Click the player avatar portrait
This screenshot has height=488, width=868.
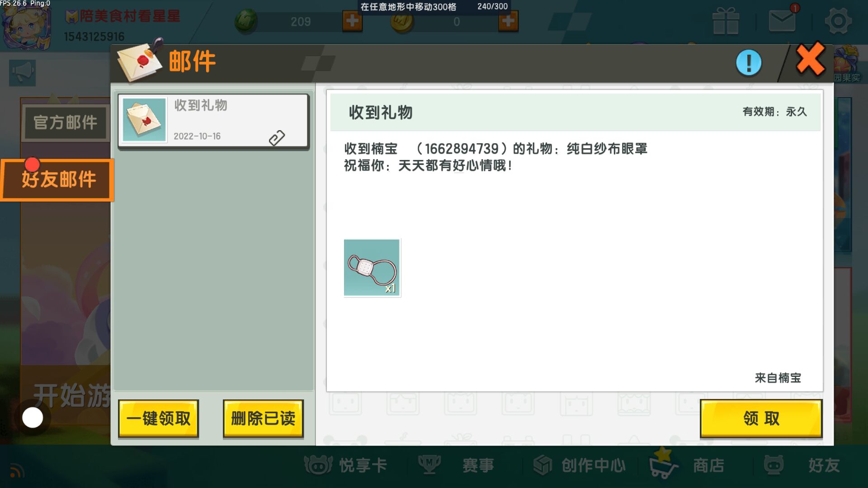click(25, 25)
